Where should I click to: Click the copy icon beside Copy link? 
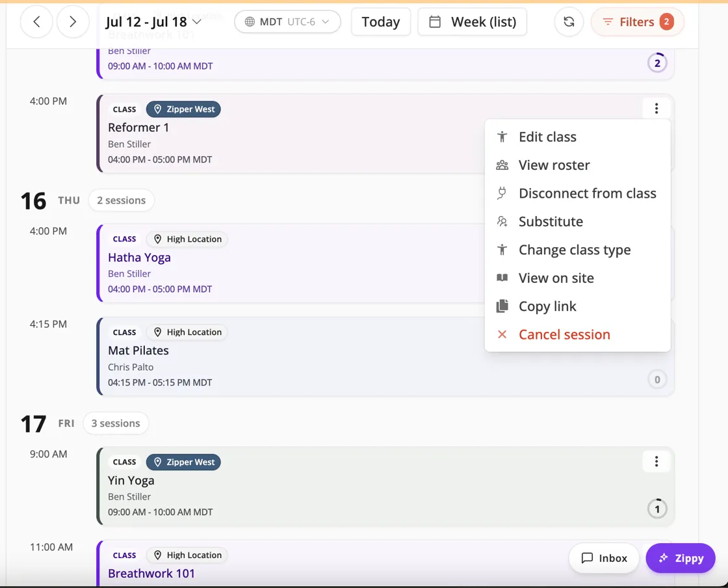[x=502, y=306]
